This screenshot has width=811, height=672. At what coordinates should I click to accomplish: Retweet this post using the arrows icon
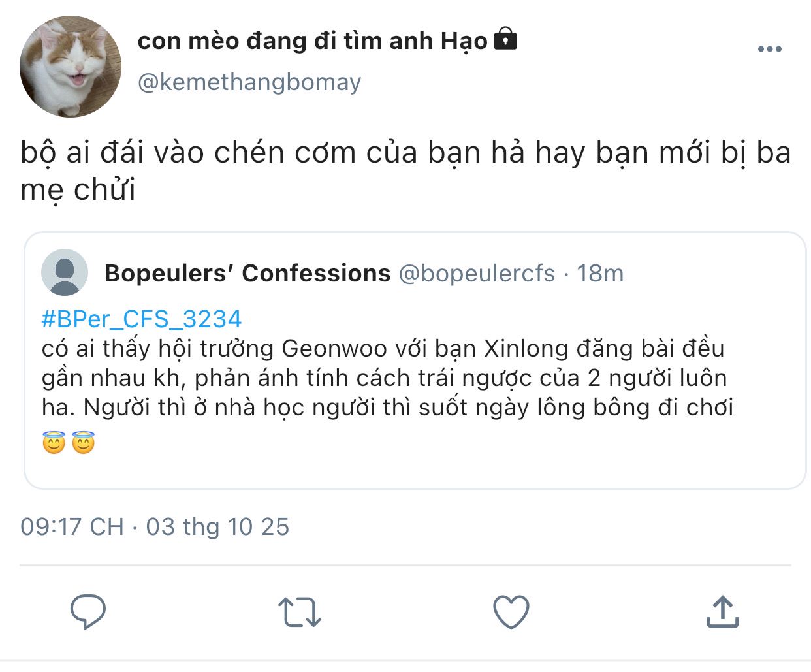[299, 612]
